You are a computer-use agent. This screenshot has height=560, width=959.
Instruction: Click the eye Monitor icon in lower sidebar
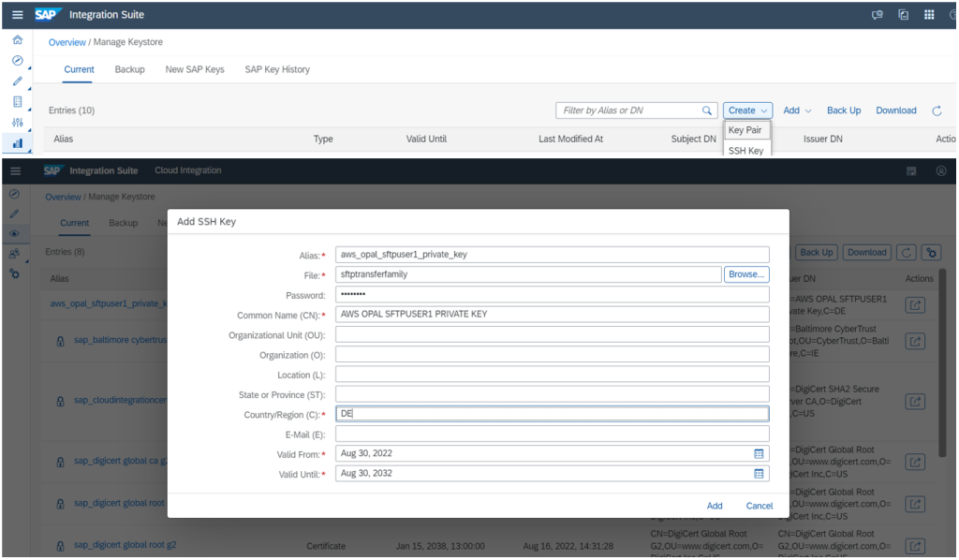click(x=14, y=233)
